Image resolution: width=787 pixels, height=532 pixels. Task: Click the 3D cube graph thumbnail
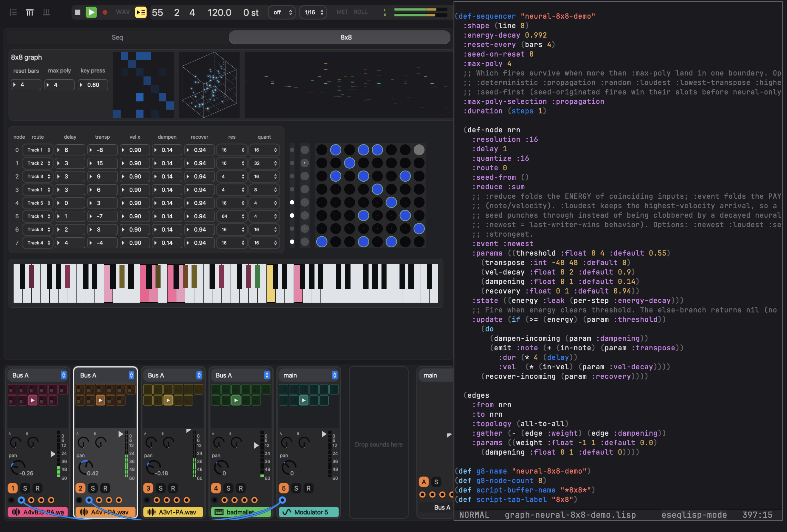[209, 85]
